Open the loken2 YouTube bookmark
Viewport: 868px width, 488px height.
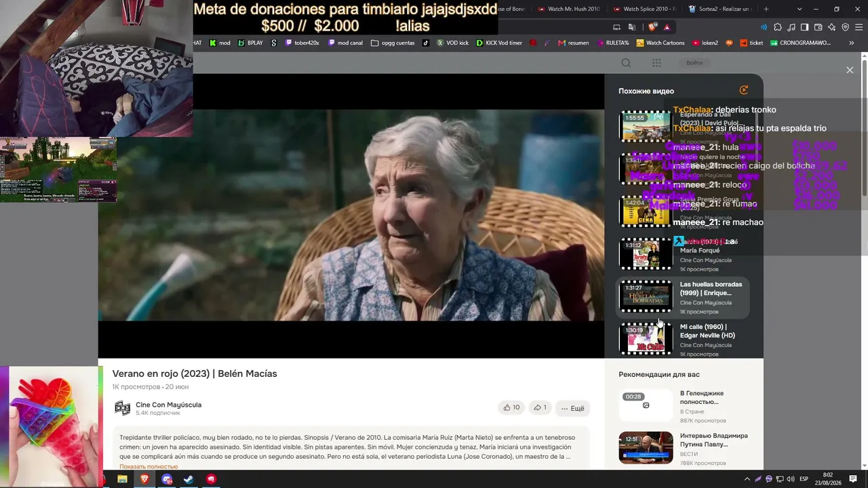tap(705, 43)
